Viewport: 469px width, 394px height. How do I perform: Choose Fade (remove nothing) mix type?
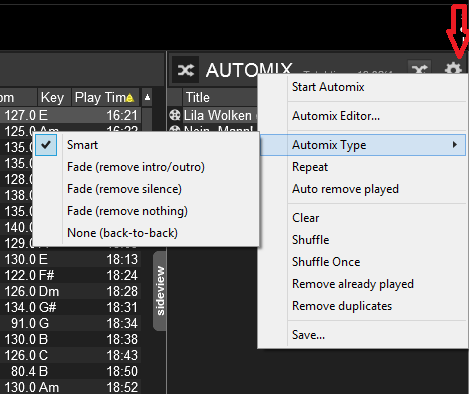(147, 211)
